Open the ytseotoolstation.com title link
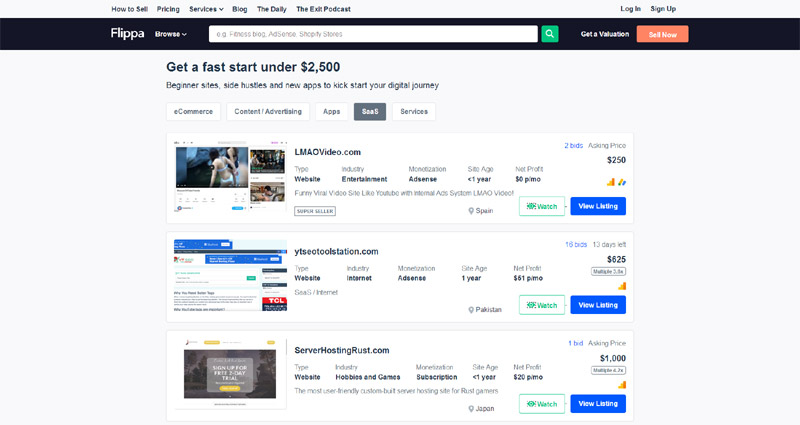 [x=336, y=252]
